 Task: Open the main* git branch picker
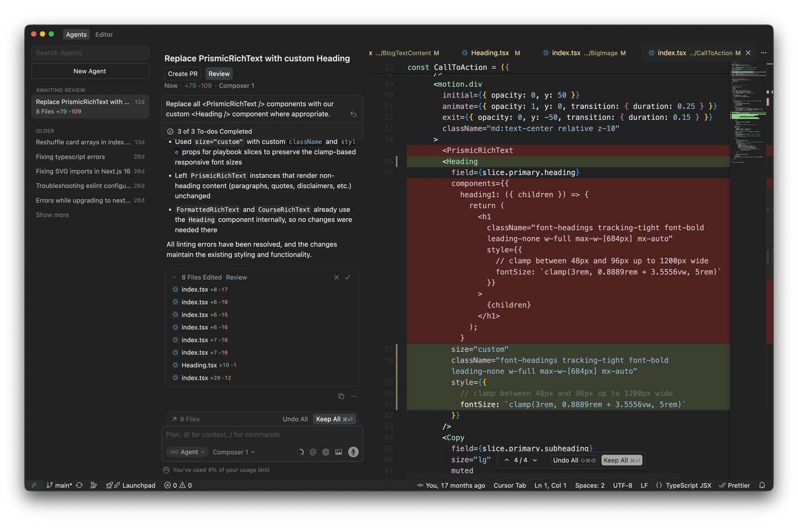pos(59,485)
